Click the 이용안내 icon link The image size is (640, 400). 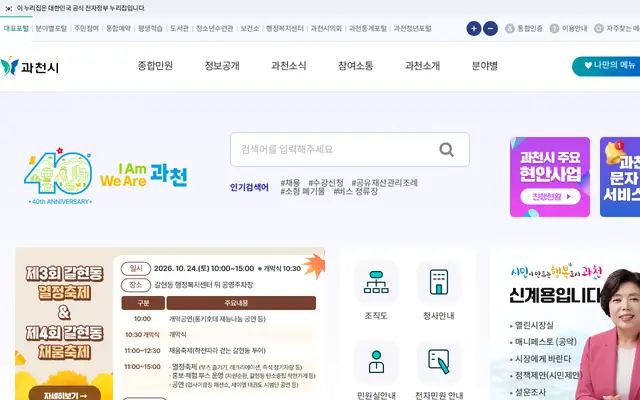[568, 29]
